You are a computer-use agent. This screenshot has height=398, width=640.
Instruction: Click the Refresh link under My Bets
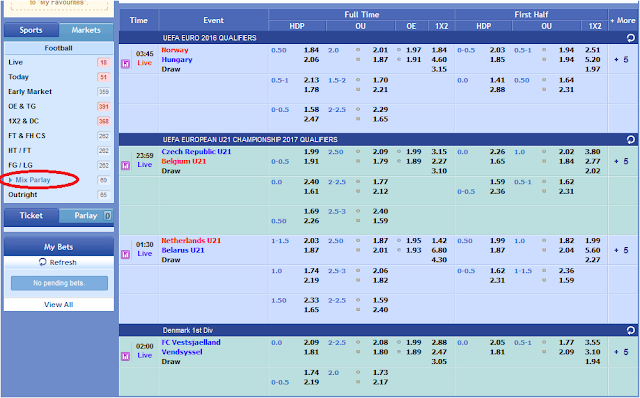tap(63, 262)
